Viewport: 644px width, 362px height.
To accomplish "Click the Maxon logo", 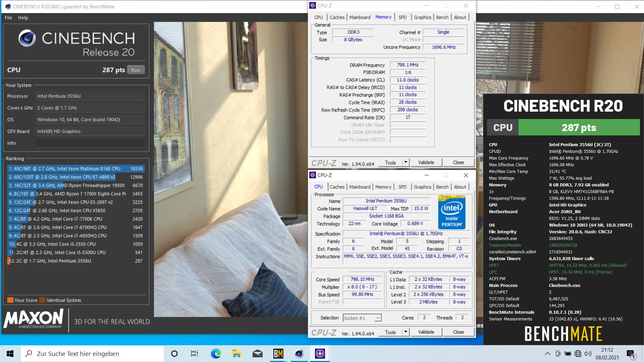I will (x=33, y=319).
